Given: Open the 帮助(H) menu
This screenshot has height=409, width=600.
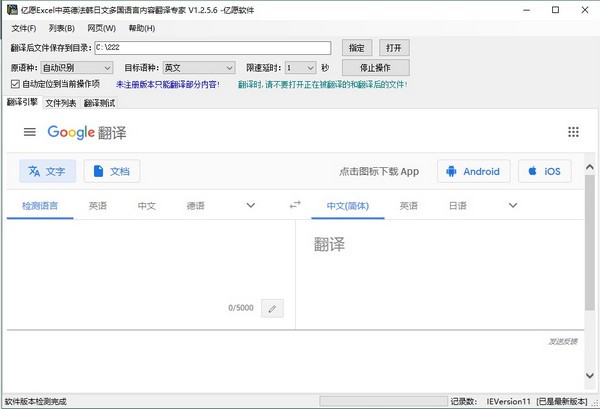Looking at the screenshot, I should click(142, 28).
